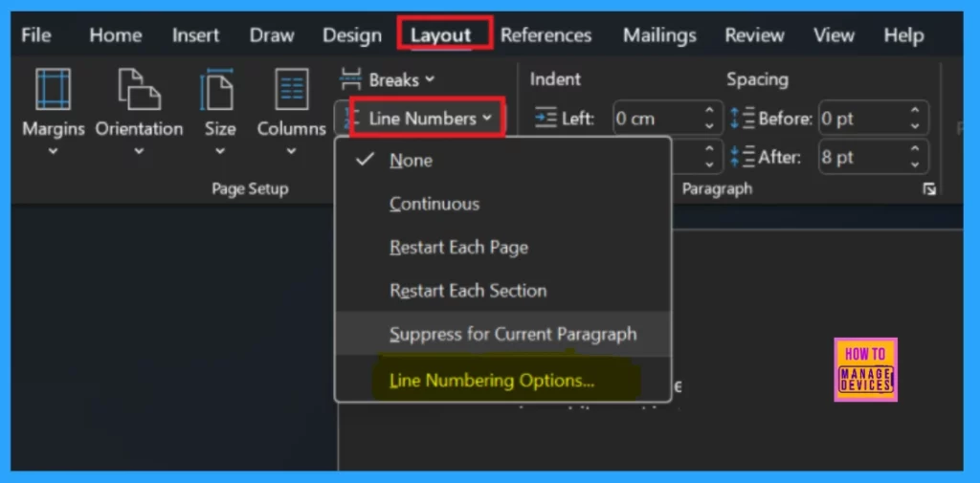980x483 pixels.
Task: Choose Continuous line numbering
Action: 503,204
